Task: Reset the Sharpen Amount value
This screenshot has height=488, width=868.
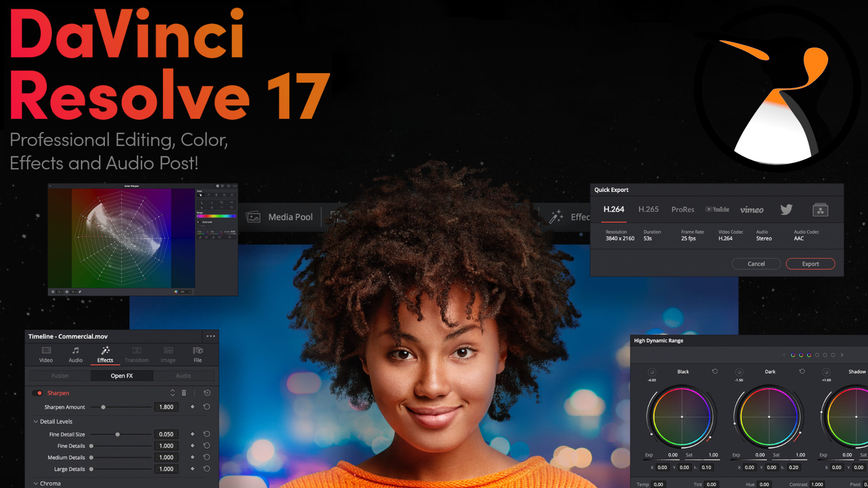Action: (207, 407)
